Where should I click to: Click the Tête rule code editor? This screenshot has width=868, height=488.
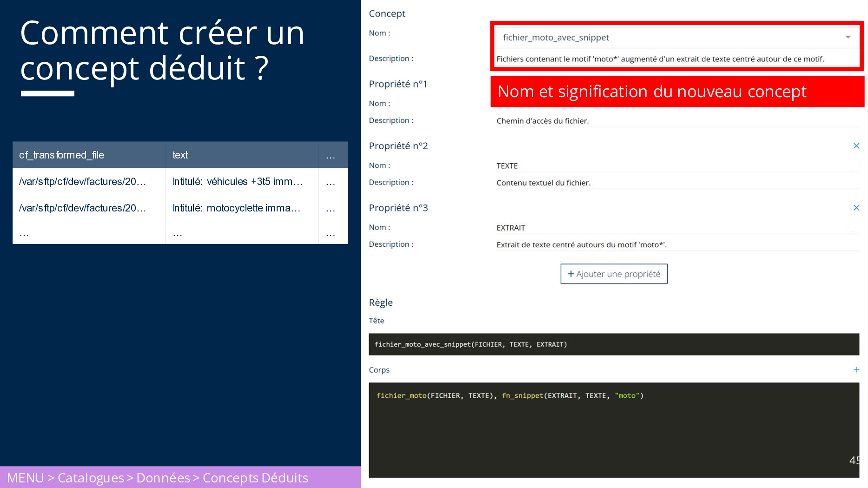pos(614,344)
